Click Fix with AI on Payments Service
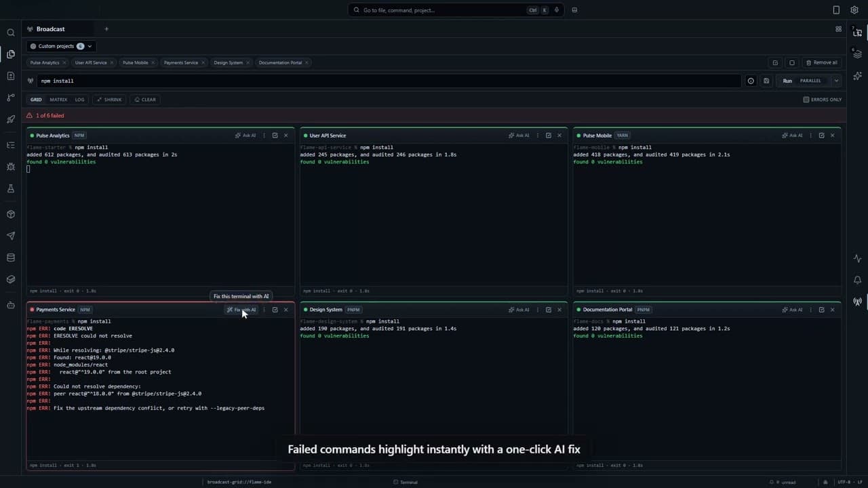 [241, 310]
